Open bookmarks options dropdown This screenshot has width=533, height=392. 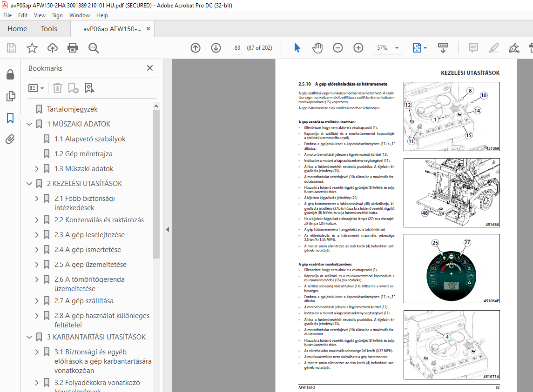tap(36, 88)
